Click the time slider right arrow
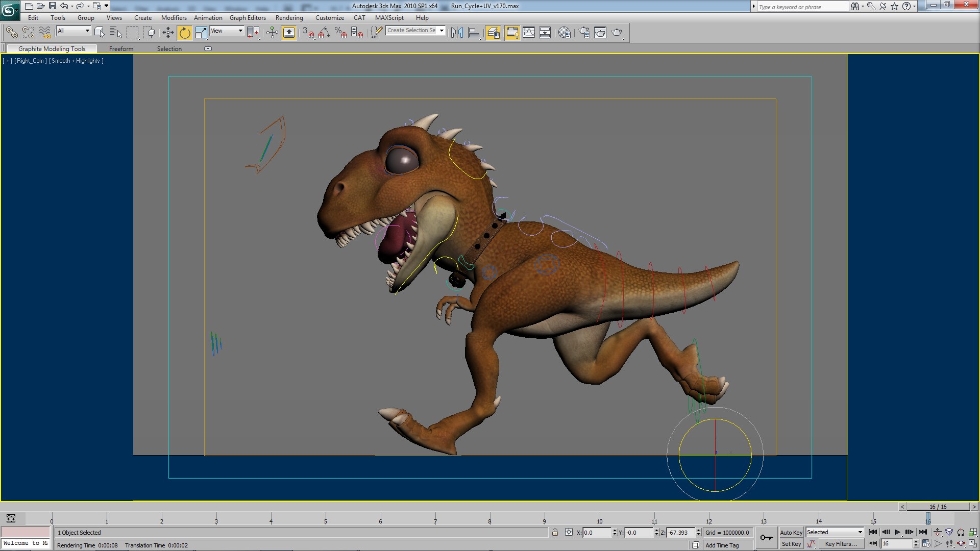The height and width of the screenshot is (551, 980). tap(974, 507)
